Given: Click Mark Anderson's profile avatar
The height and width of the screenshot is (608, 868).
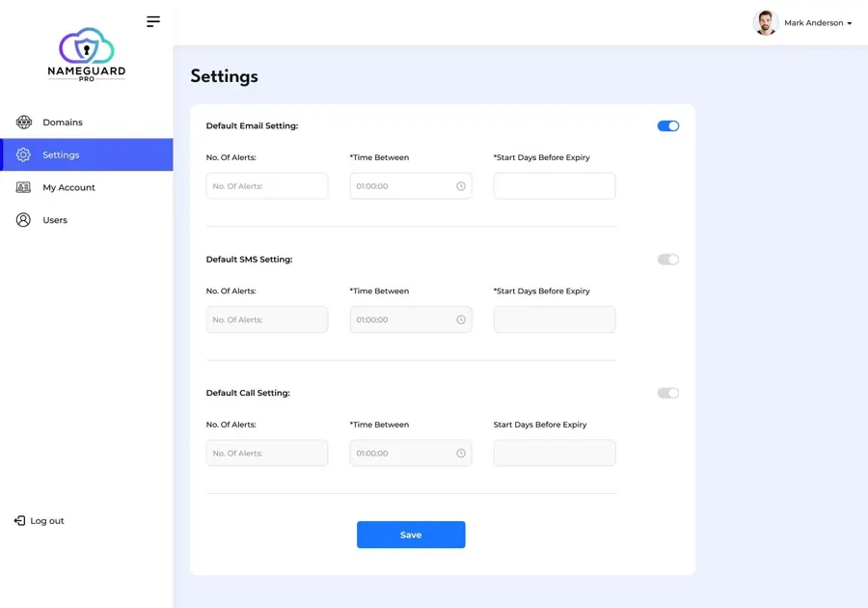Looking at the screenshot, I should (x=766, y=23).
